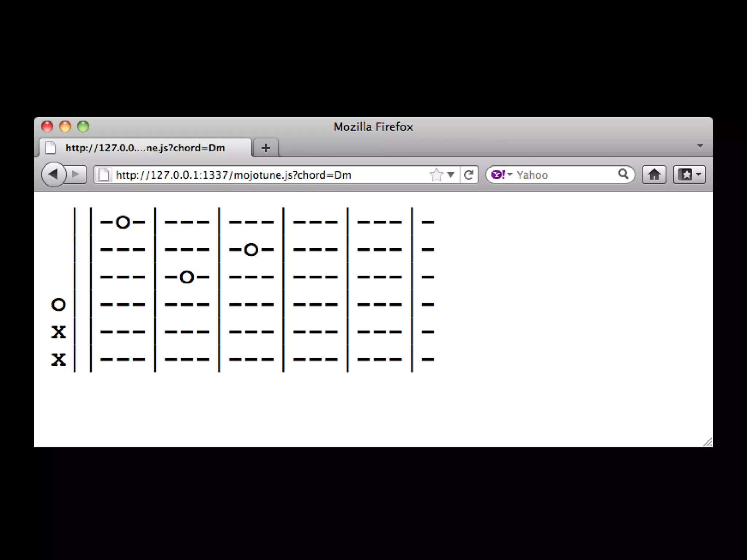Click the address bar URL text
Viewport: 747px width, 560px height.
pos(233,175)
